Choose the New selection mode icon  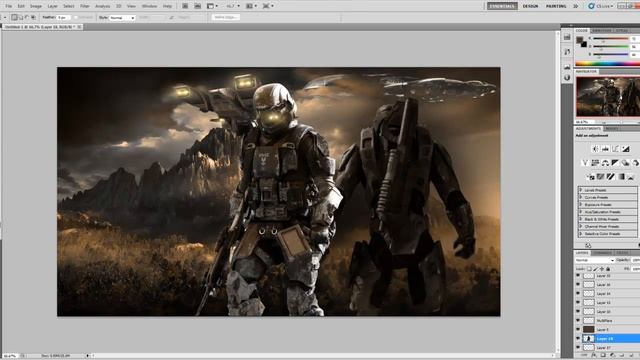coord(14,18)
